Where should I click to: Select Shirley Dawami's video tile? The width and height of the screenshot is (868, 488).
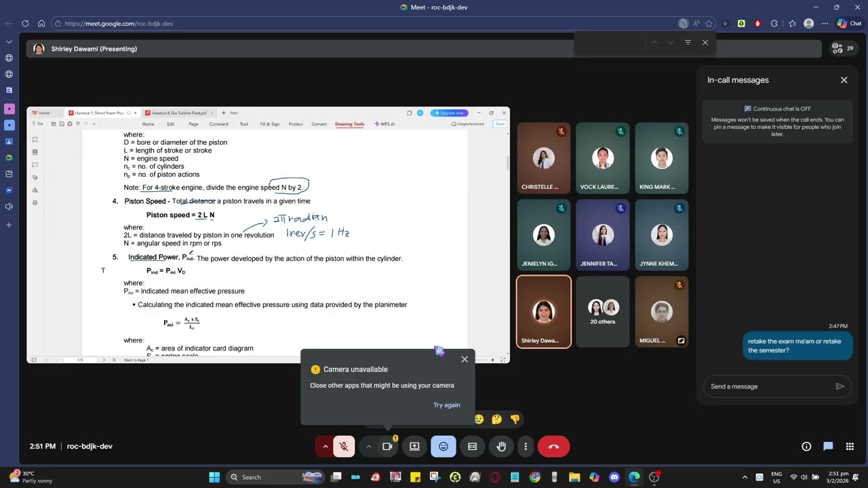(544, 312)
